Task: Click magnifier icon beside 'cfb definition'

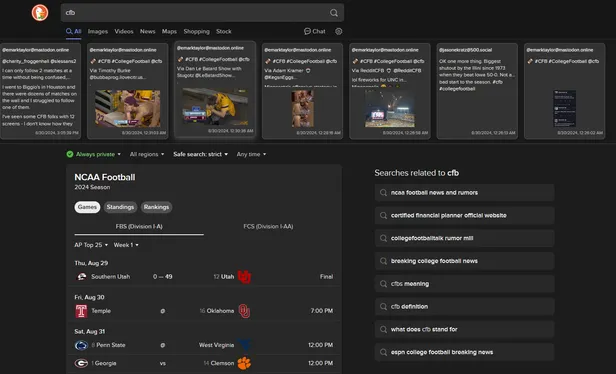Action: click(383, 306)
